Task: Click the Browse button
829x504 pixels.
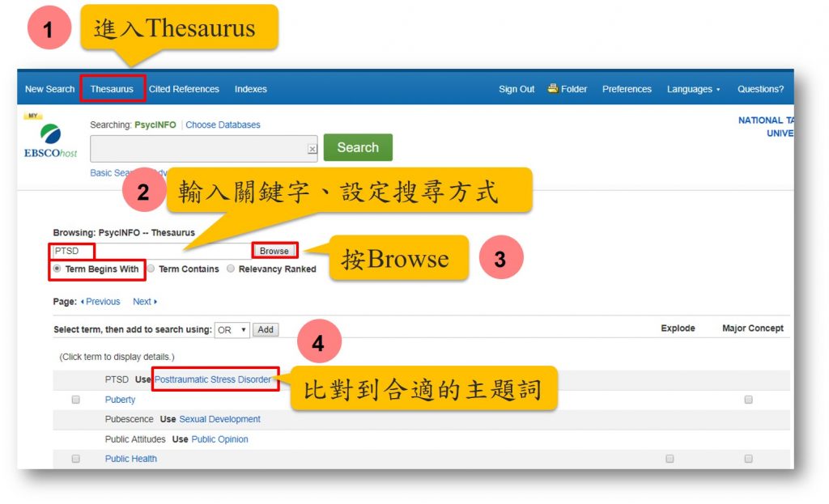Action: tap(274, 251)
